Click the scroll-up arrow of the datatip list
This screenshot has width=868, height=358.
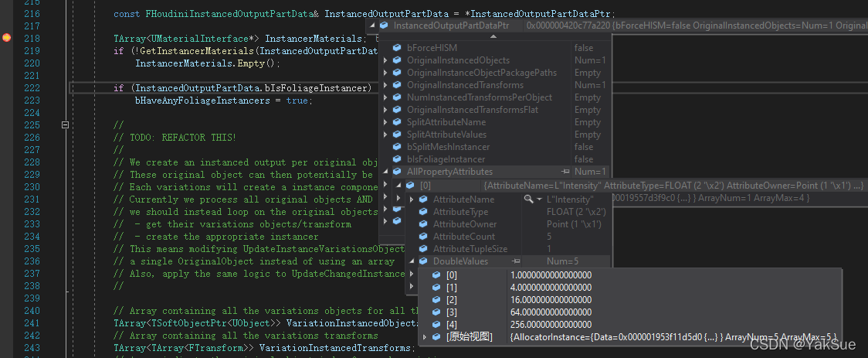[x=493, y=36]
